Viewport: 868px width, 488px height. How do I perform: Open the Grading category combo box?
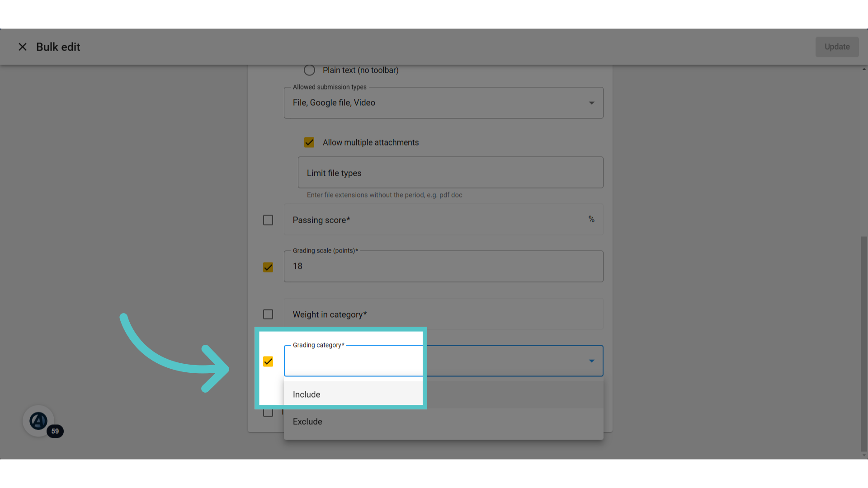[x=443, y=361]
